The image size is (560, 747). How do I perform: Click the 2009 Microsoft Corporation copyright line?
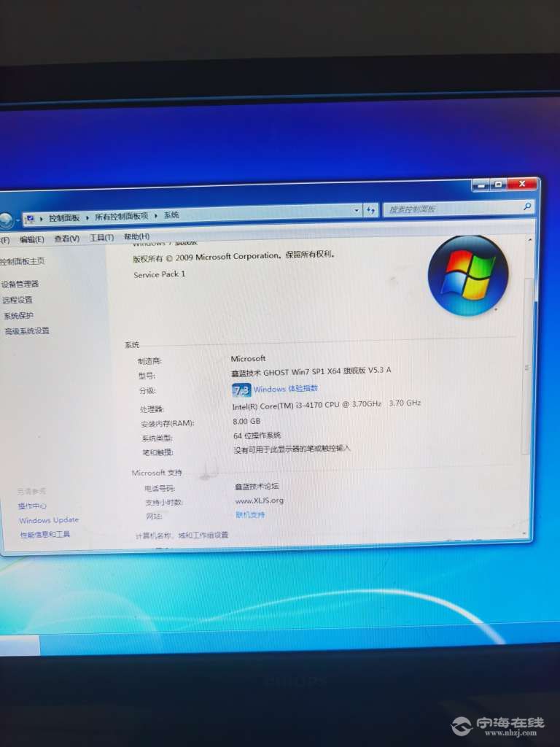point(234,256)
